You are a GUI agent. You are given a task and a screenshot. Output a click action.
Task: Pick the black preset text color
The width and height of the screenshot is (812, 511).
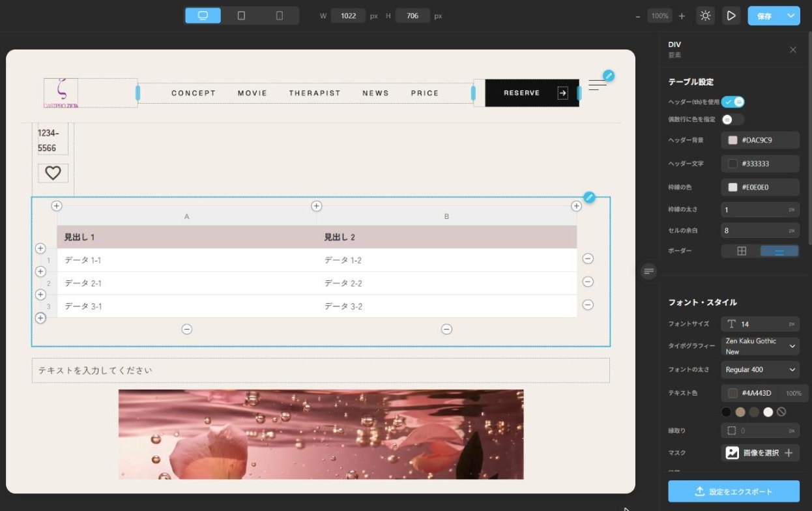point(726,412)
